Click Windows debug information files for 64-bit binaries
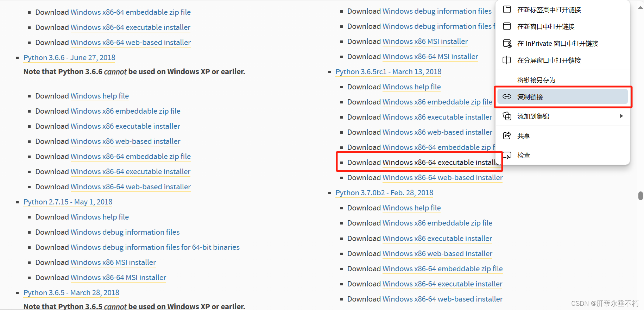 [155, 247]
